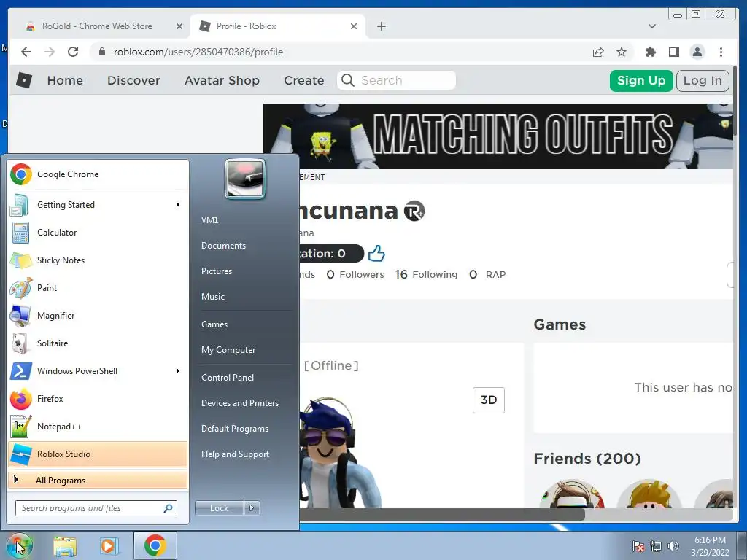The image size is (747, 560).
Task: Open the Magnifier tool
Action: [x=98, y=315]
